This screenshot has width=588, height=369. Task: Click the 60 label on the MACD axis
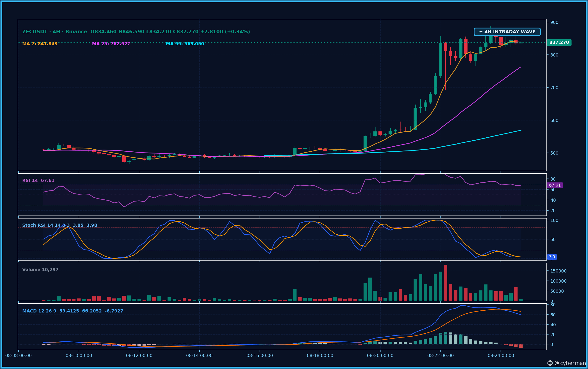(x=553, y=315)
